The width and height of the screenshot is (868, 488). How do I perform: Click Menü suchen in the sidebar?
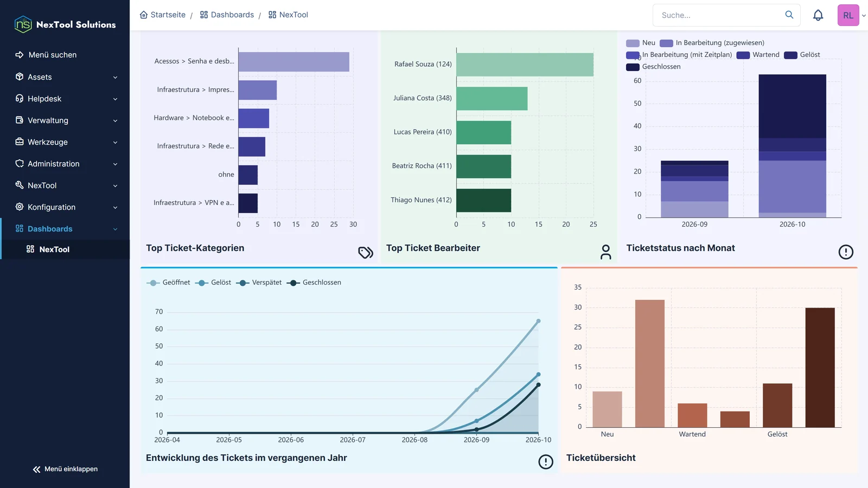65,55
